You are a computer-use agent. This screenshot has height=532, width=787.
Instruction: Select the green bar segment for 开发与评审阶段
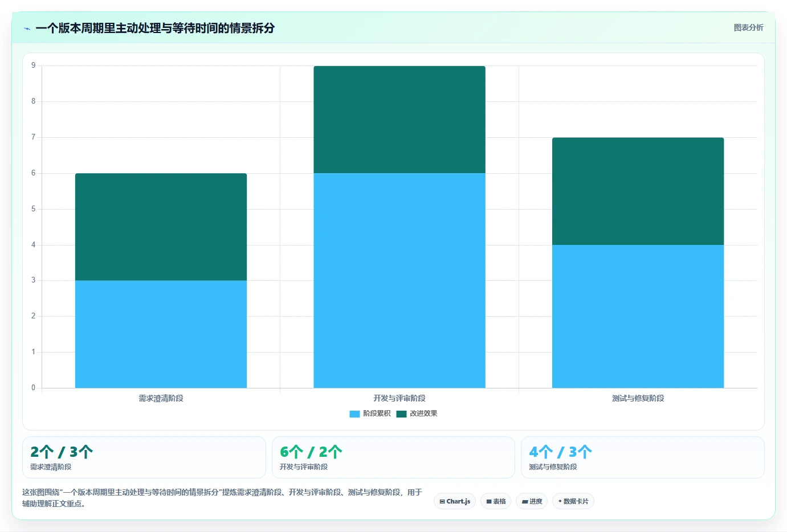tap(399, 120)
